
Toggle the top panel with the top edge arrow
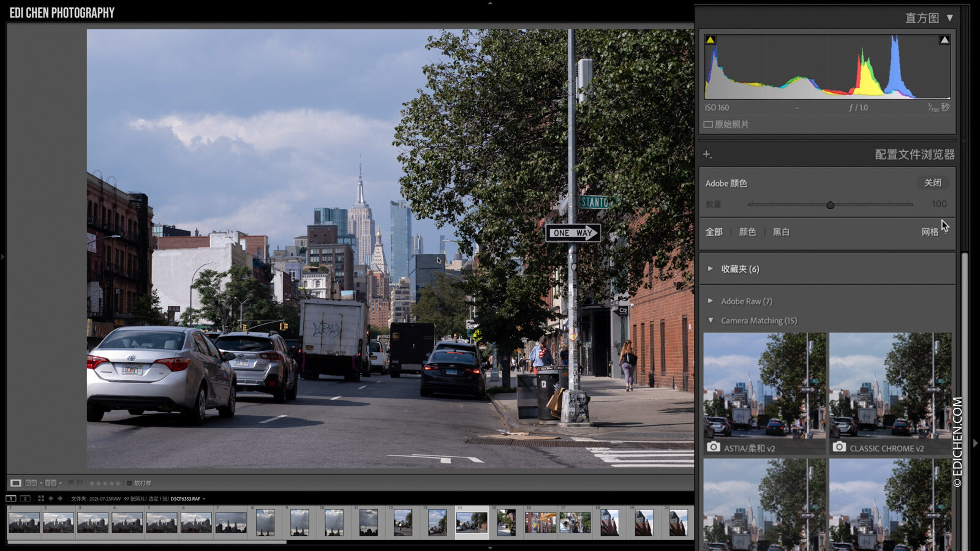click(x=490, y=2)
